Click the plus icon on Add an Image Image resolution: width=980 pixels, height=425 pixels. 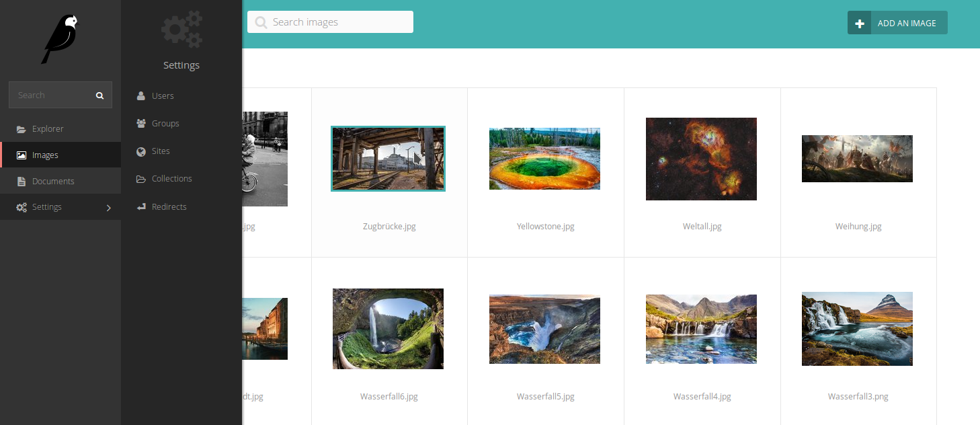pyautogui.click(x=859, y=23)
